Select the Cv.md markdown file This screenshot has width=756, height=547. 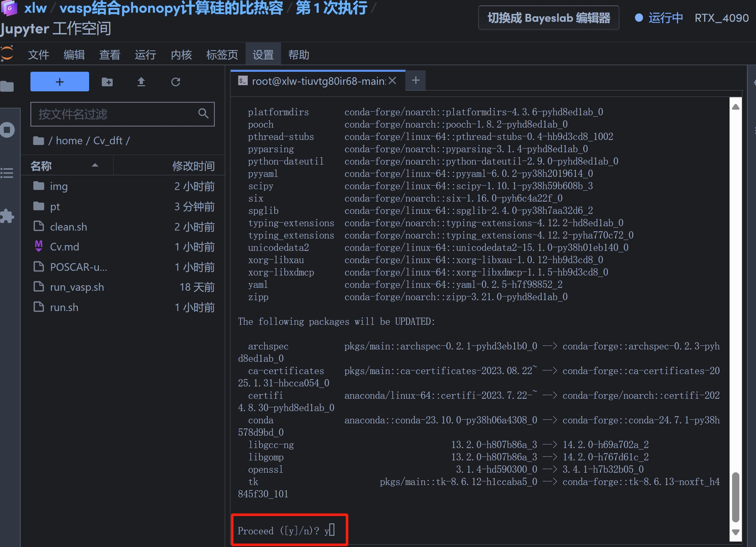(123, 247)
